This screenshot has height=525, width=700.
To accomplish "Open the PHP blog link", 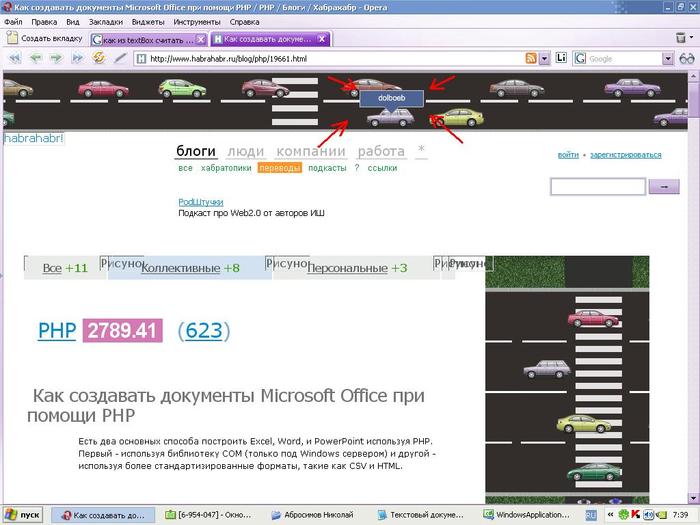I will point(57,331).
